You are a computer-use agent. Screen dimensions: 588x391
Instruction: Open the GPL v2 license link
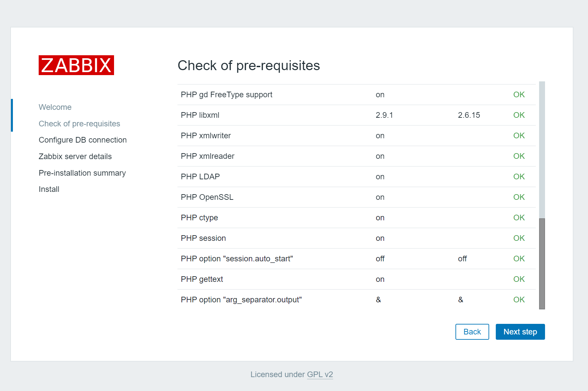tap(320, 374)
